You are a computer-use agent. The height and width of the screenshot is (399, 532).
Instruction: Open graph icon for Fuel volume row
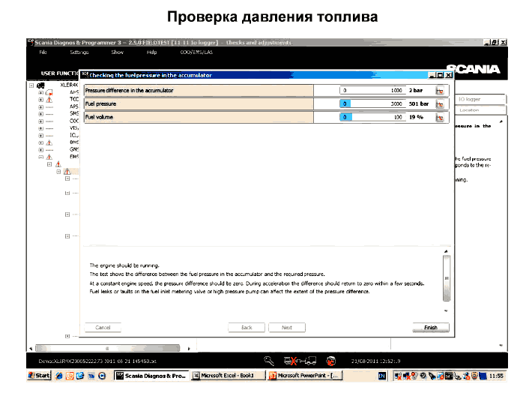(x=441, y=117)
